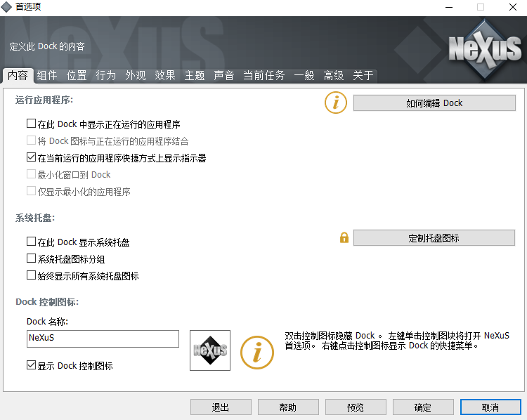Close the 首选项 window
This screenshot has height=420, width=527.
coord(512,7)
